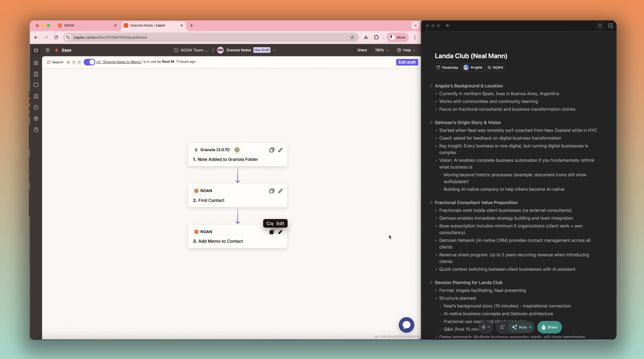The image size is (644, 359).
Task: Open search in Granola window
Action: tap(600, 25)
